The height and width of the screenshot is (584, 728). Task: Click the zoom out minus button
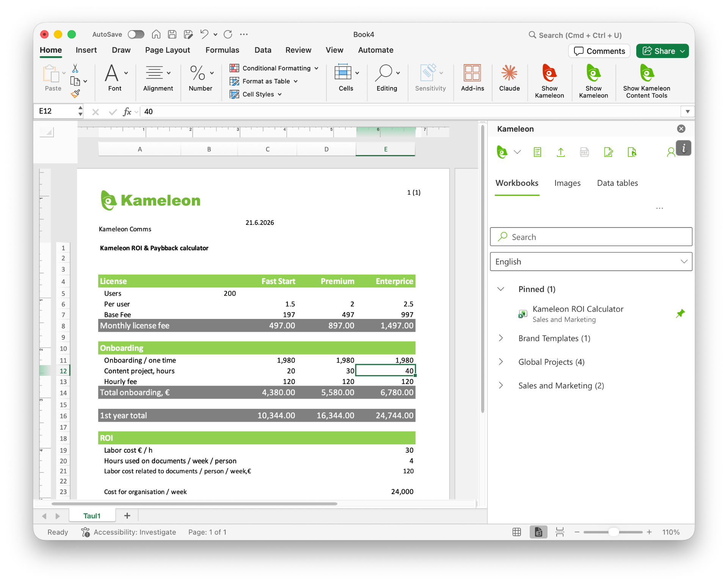pos(577,532)
